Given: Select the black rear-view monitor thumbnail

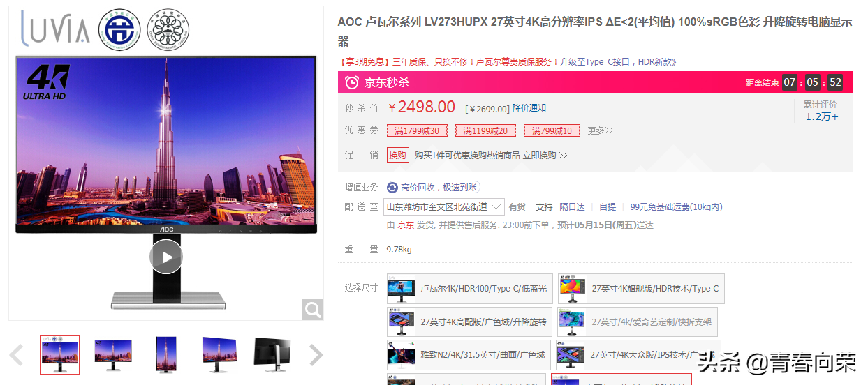Looking at the screenshot, I should 272,355.
